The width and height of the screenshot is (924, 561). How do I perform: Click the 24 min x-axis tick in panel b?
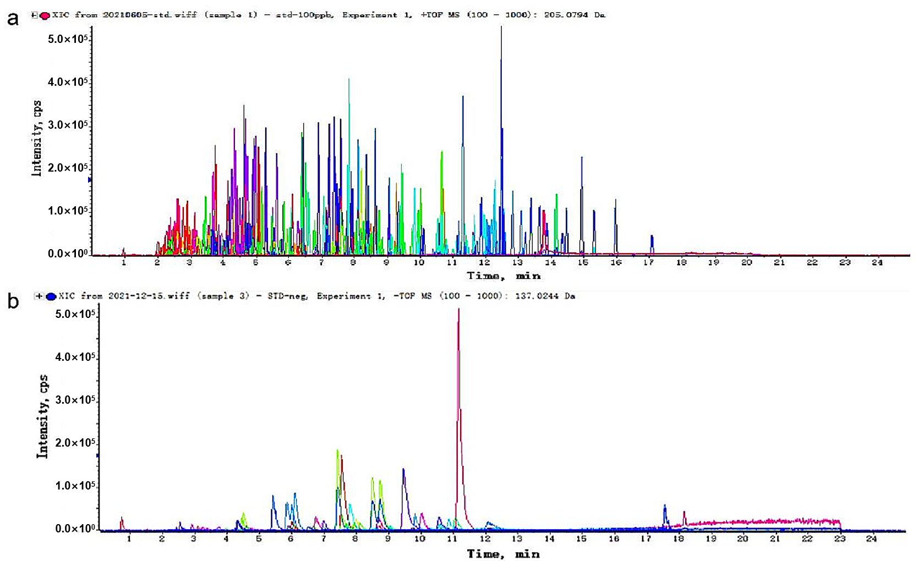point(871,539)
